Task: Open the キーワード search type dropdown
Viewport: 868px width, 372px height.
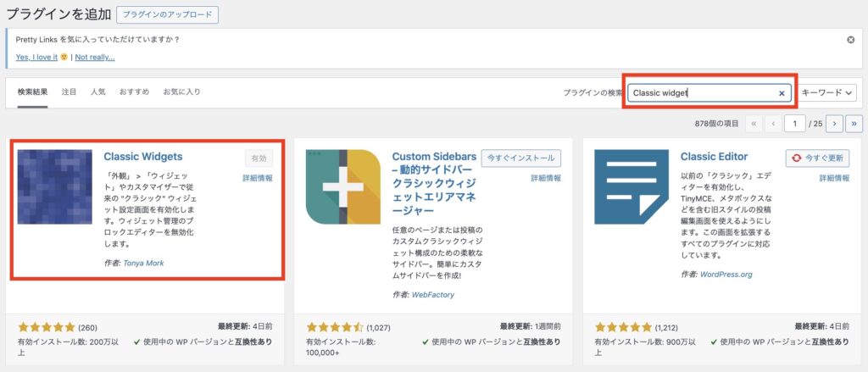Action: point(828,93)
